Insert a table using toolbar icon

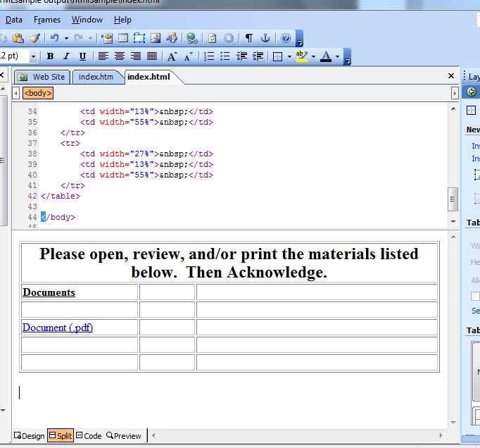123,38
